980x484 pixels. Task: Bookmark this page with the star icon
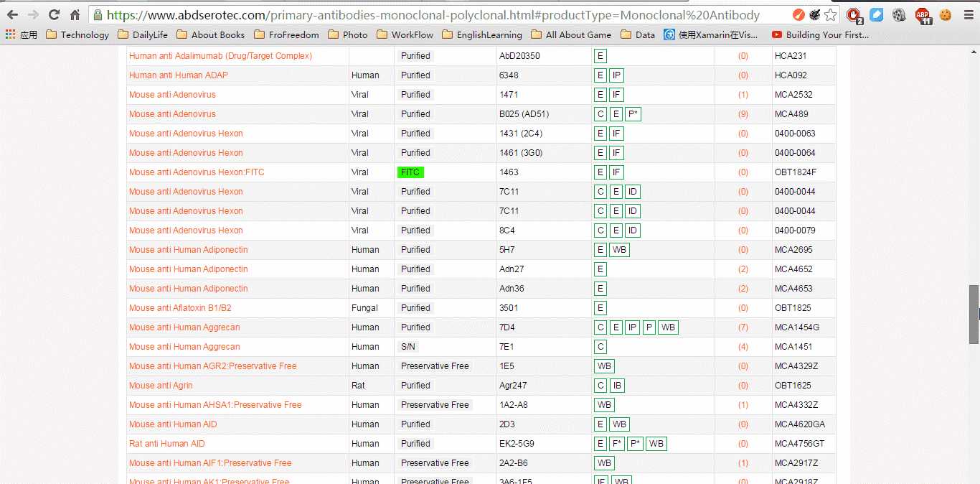(830, 14)
